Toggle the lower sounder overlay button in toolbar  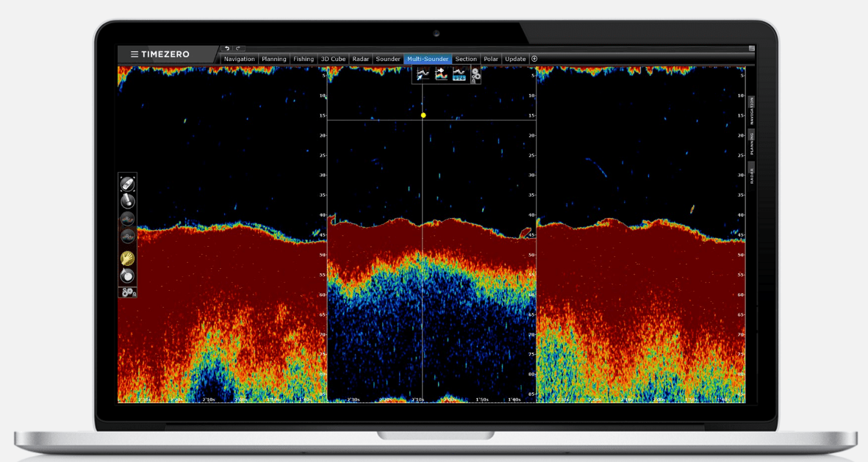coord(127,237)
